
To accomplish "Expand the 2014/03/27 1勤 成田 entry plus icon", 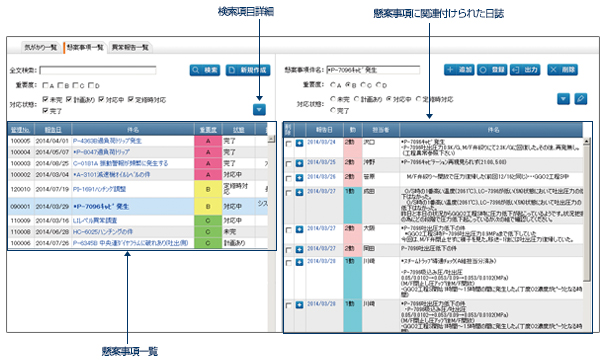I will click(x=299, y=192).
